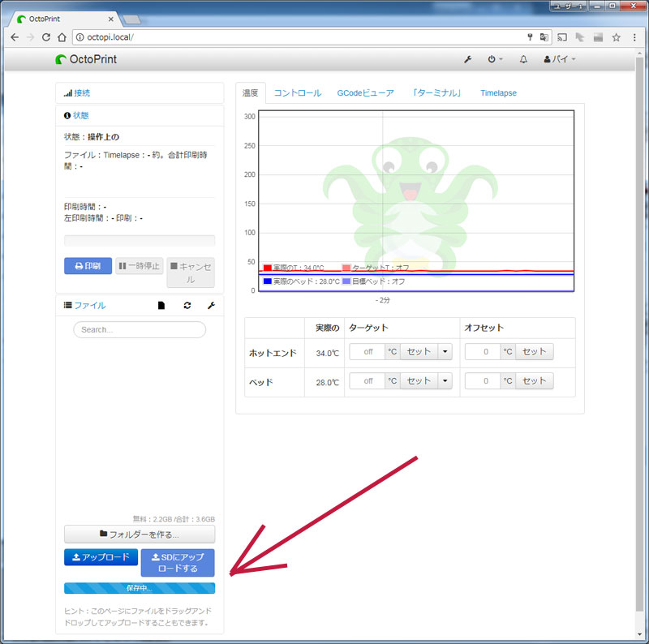Focus the ホットエンド target temperature field
This screenshot has height=644, width=649.
[367, 352]
